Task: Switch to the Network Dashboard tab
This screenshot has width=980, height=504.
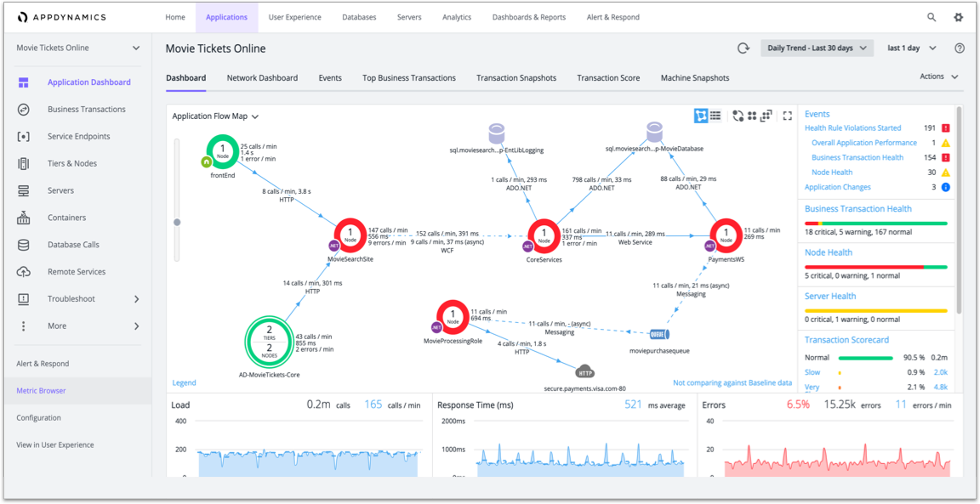Action: pos(262,77)
